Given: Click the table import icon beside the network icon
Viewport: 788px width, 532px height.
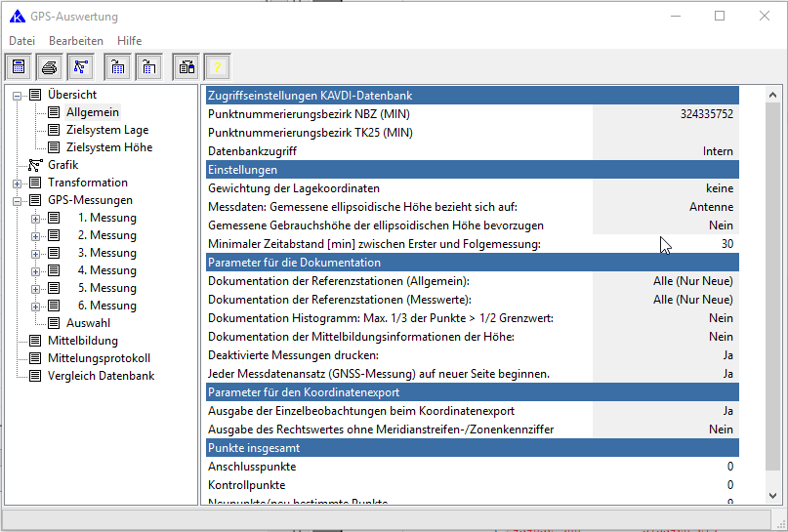Looking at the screenshot, I should coord(117,67).
